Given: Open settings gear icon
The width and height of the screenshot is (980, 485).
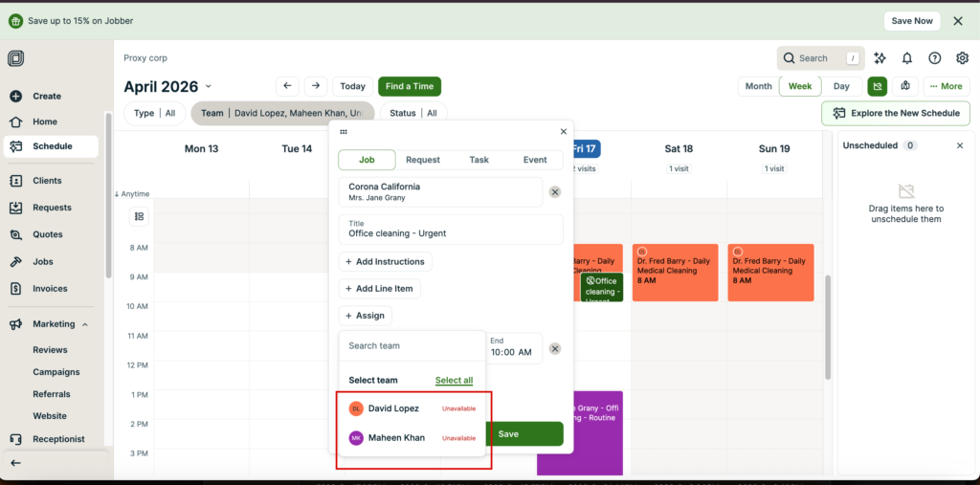Looking at the screenshot, I should pos(962,58).
